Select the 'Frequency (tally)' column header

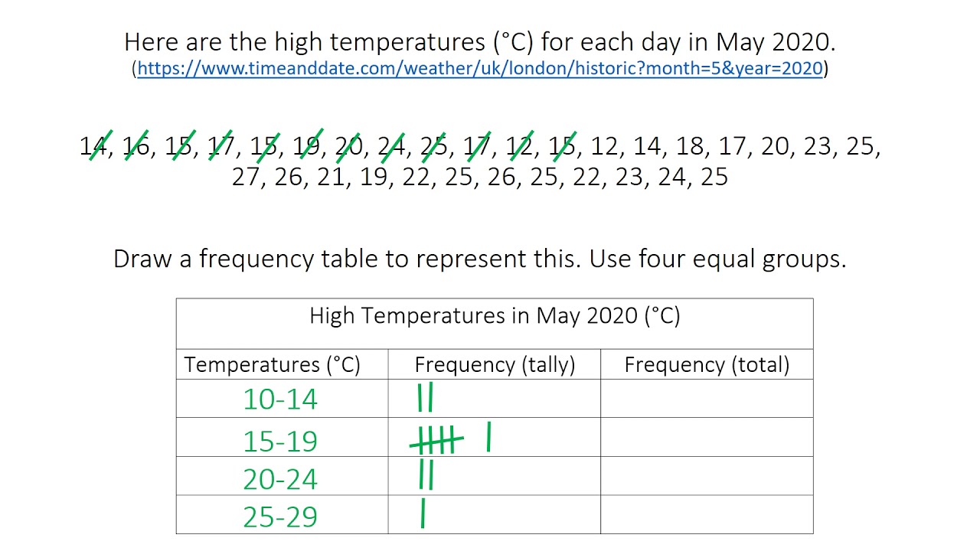click(495, 364)
